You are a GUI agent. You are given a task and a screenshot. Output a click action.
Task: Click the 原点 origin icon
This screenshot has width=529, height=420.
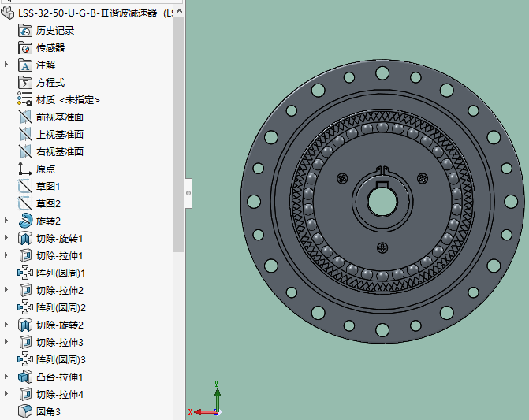[x=25, y=169]
